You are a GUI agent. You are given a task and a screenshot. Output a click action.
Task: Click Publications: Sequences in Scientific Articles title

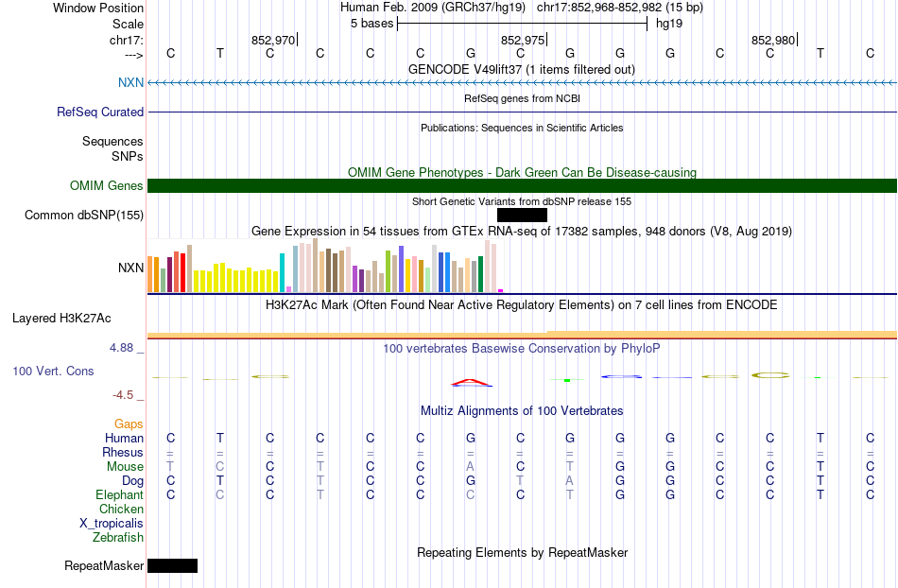pyautogui.click(x=522, y=128)
